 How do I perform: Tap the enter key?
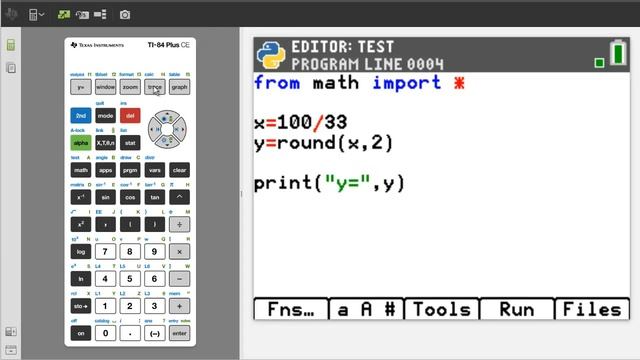180,333
